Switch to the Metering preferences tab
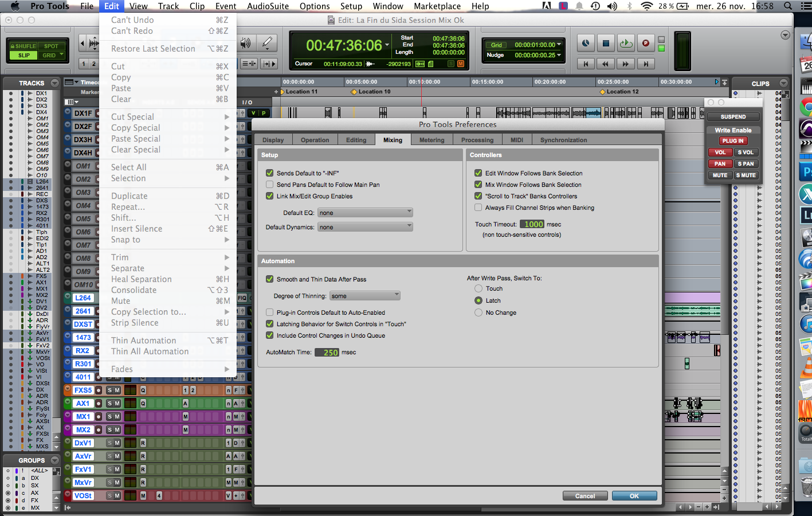The image size is (812, 516). pyautogui.click(x=432, y=140)
